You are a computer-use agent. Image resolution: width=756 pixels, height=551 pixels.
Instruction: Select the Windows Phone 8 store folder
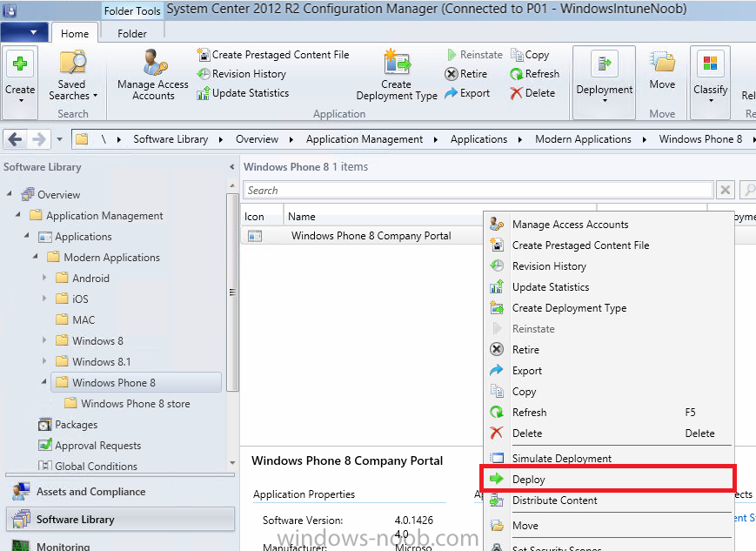[127, 403]
